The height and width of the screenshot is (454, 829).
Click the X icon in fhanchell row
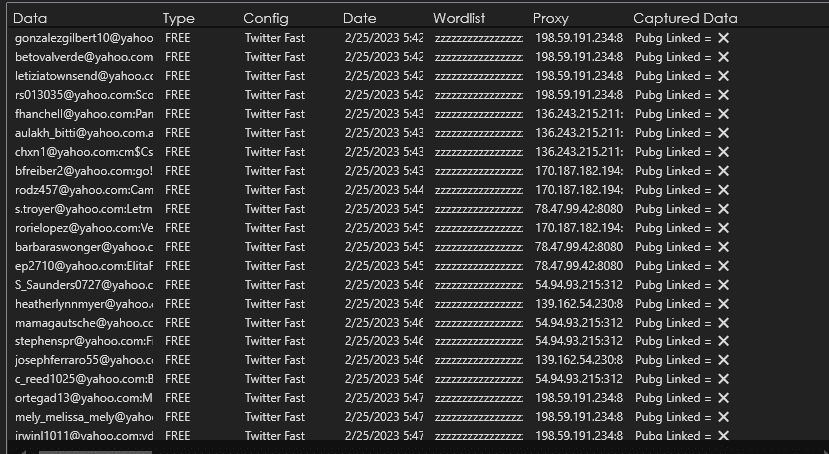pos(723,114)
